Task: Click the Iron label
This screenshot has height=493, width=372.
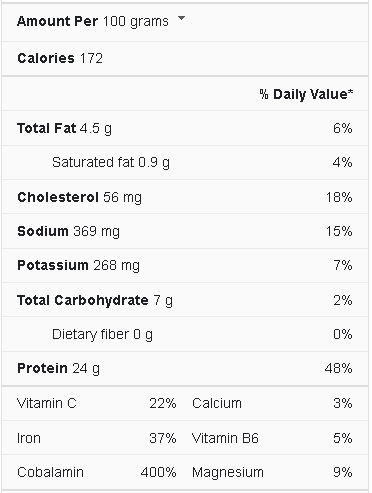Action: tap(29, 438)
